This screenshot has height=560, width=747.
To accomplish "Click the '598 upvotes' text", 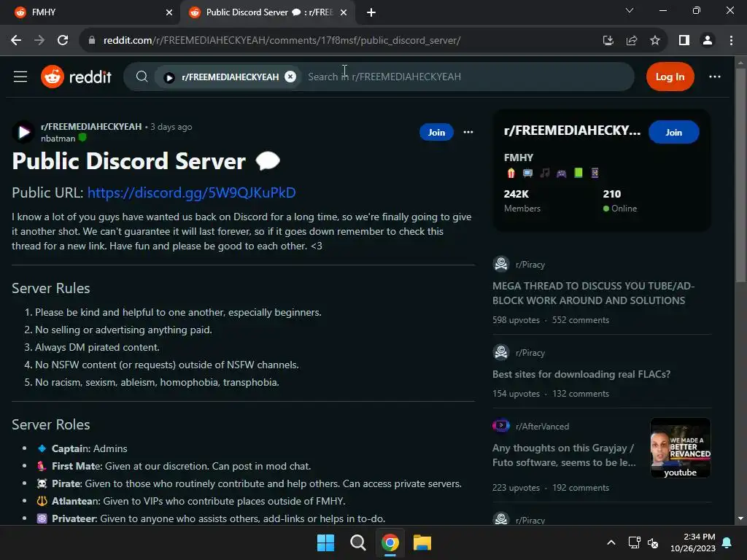I will click(516, 320).
